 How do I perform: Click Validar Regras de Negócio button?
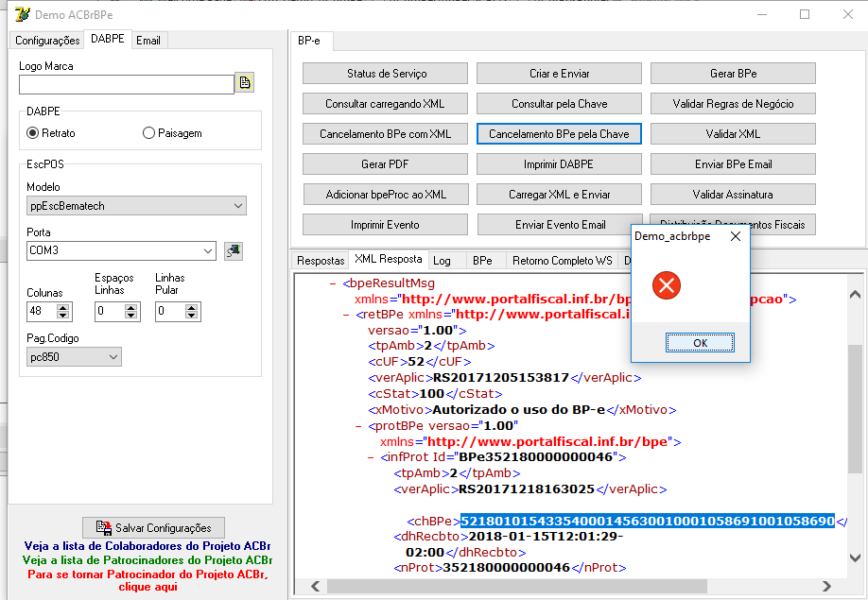pyautogui.click(x=733, y=103)
